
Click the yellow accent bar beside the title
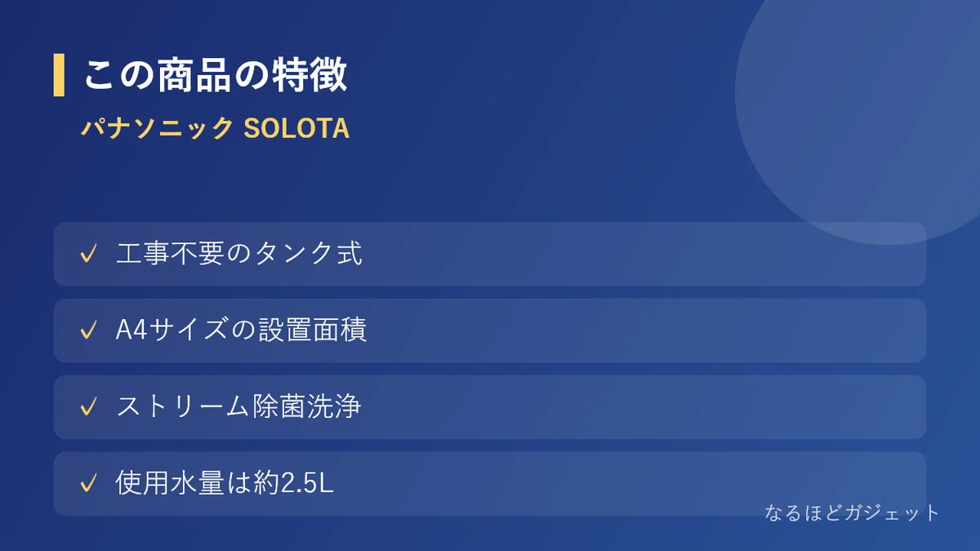coord(59,75)
